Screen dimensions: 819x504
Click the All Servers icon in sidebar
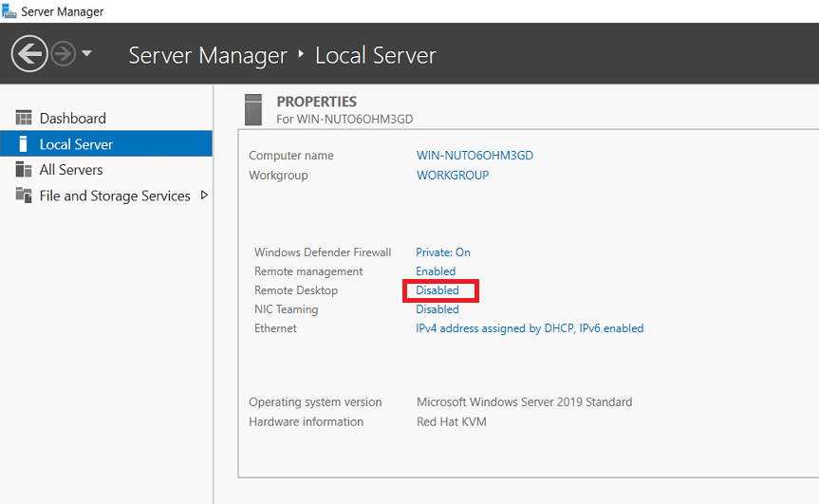pos(24,170)
